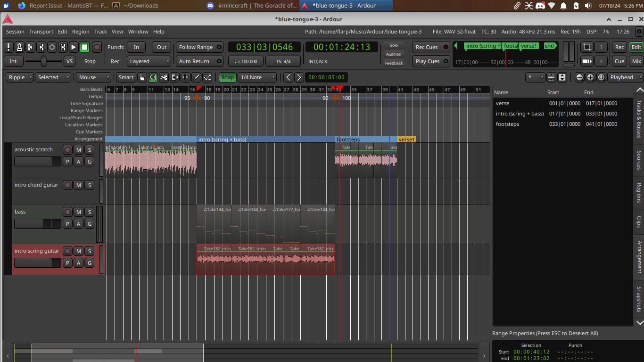This screenshot has height=362, width=644.
Task: Select the Grab (hand) tool
Action: click(142, 77)
